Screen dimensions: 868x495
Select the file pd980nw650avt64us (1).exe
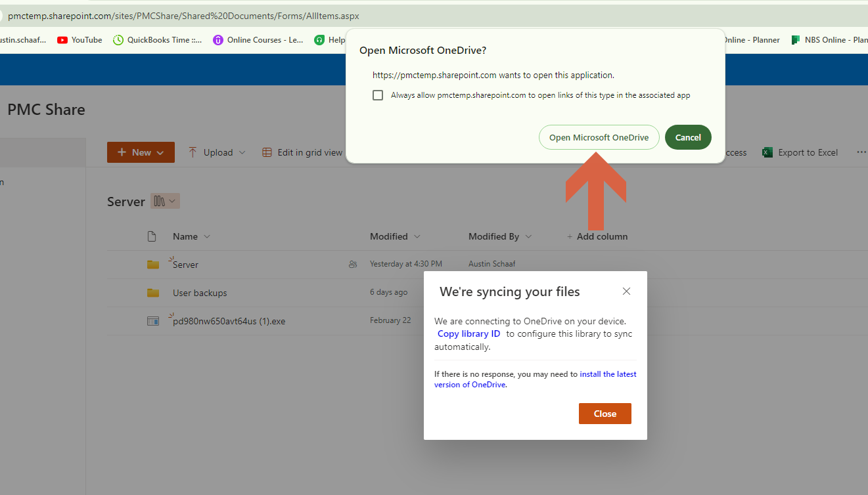tap(229, 321)
